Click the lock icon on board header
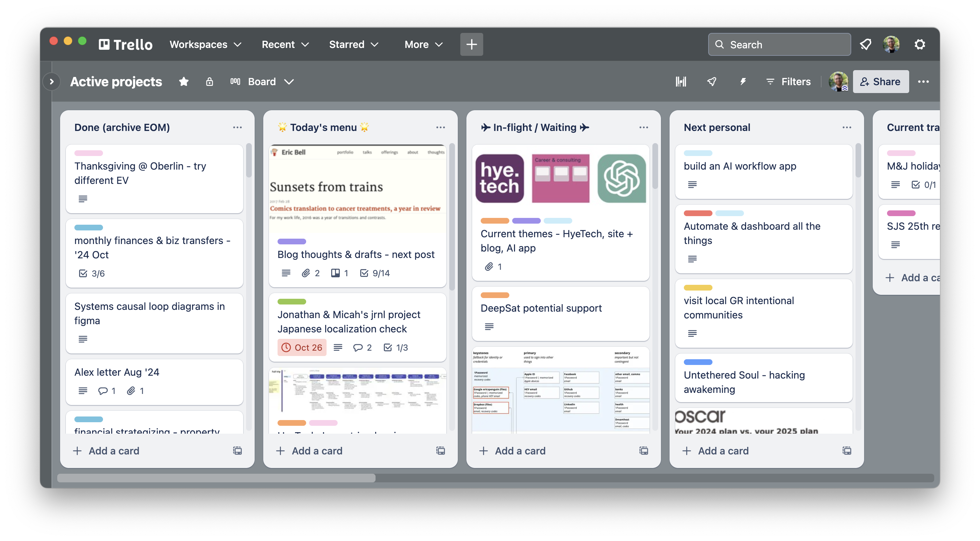The height and width of the screenshot is (541, 980). click(209, 81)
